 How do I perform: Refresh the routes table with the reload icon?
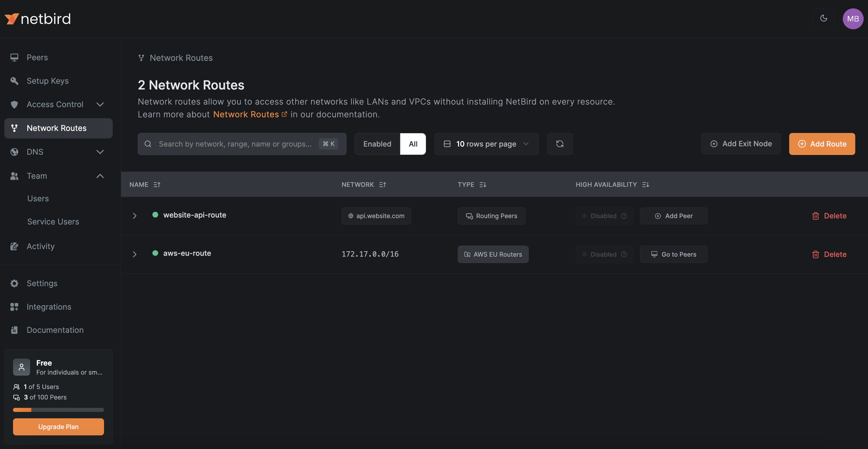point(559,144)
